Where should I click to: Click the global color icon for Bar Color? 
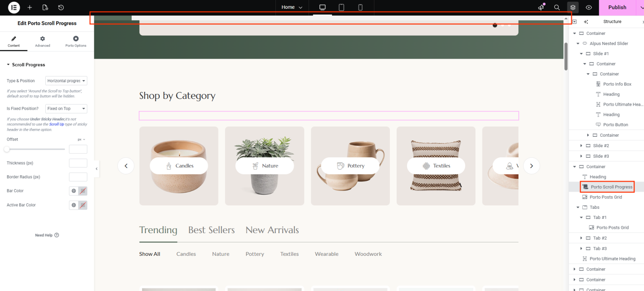(x=74, y=191)
